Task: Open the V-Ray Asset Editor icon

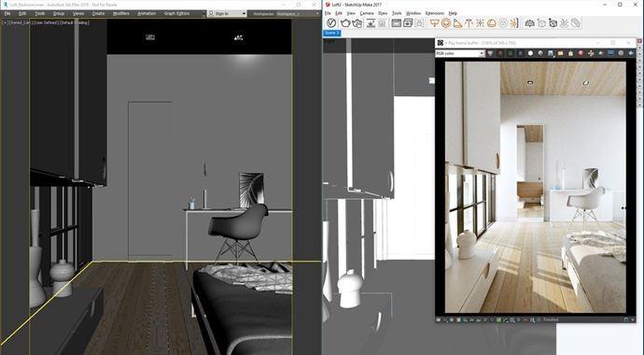Action: 331,23
